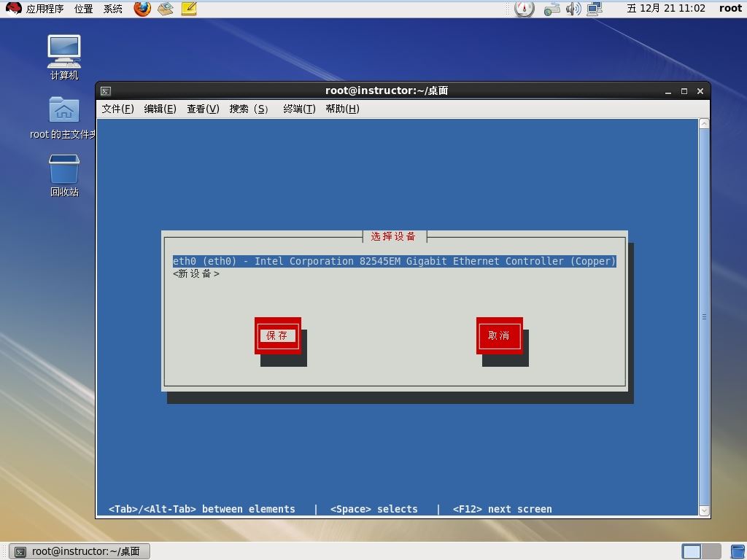Click the terminal scrollbar down arrow
The image size is (747, 560).
coord(704,510)
